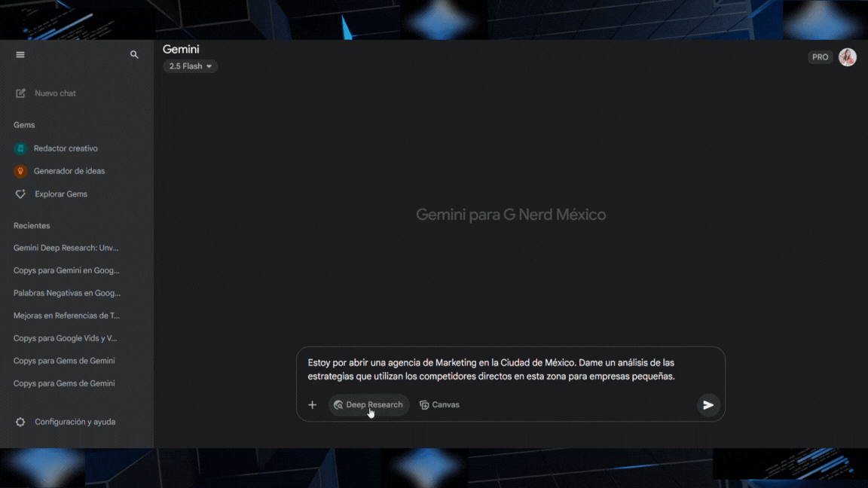The width and height of the screenshot is (868, 488).
Task: Open Configuración y ayuda settings
Action: [75, 422]
